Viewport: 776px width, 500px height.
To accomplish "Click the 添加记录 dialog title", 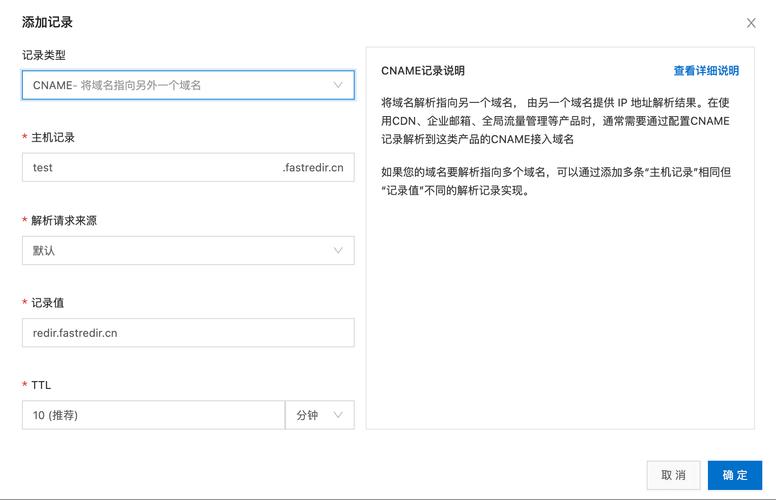I will pos(47,22).
